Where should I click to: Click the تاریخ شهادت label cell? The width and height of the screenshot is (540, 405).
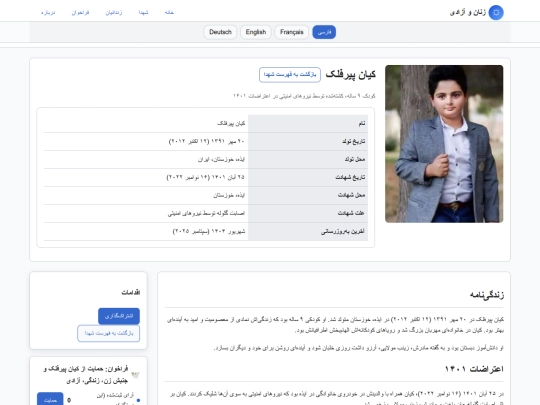[x=308, y=177]
